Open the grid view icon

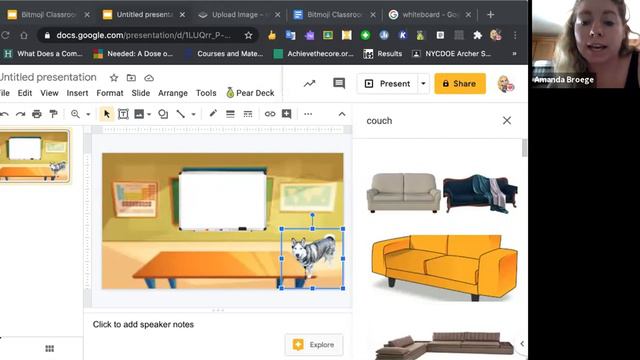pyautogui.click(x=49, y=348)
